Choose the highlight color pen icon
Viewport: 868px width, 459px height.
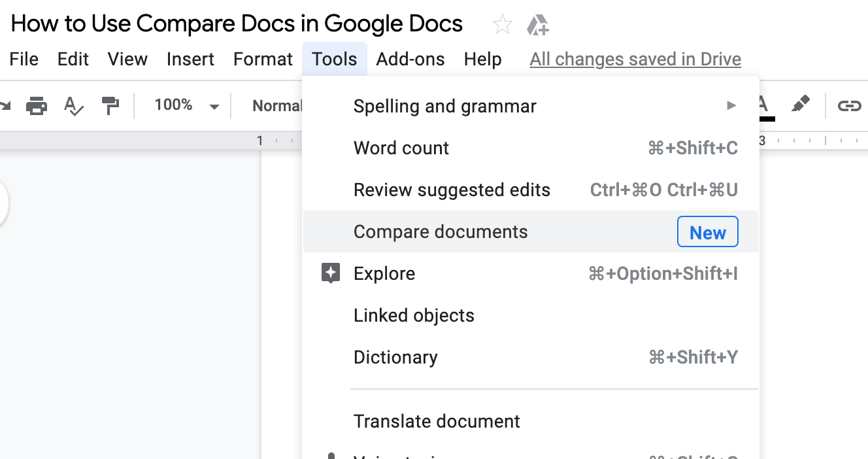[x=800, y=105]
